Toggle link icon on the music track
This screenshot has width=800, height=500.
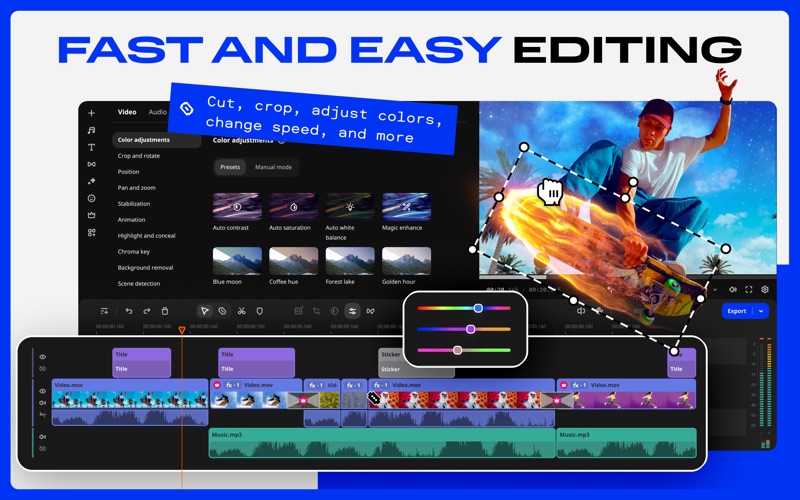43,448
